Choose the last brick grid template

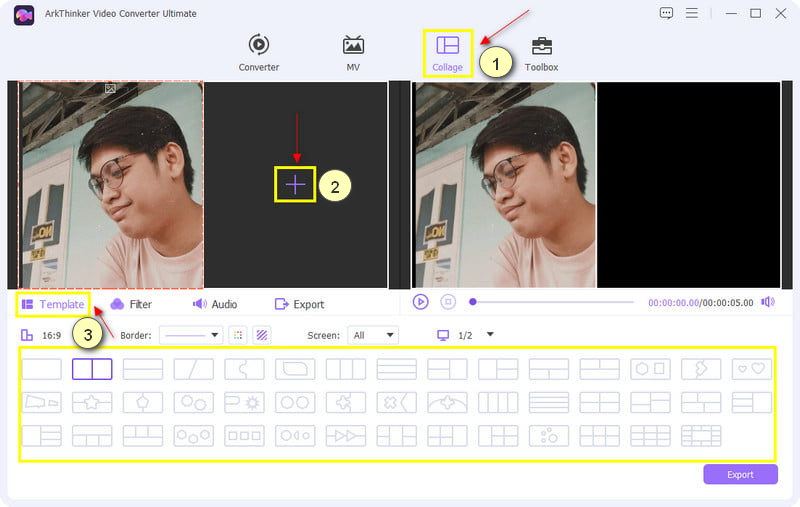click(701, 436)
